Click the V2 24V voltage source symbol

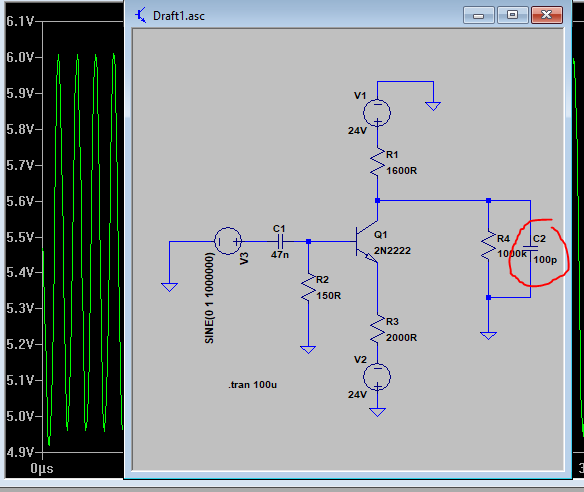(x=377, y=377)
